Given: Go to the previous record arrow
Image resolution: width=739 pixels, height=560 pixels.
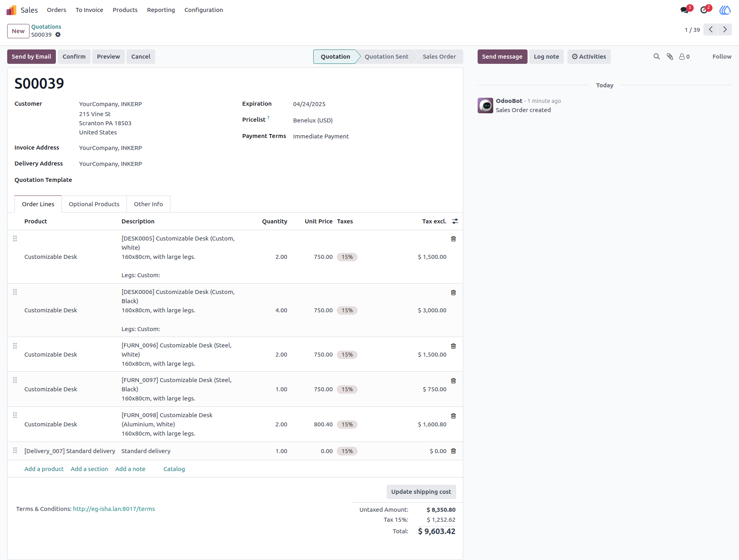Looking at the screenshot, I should (x=710, y=30).
